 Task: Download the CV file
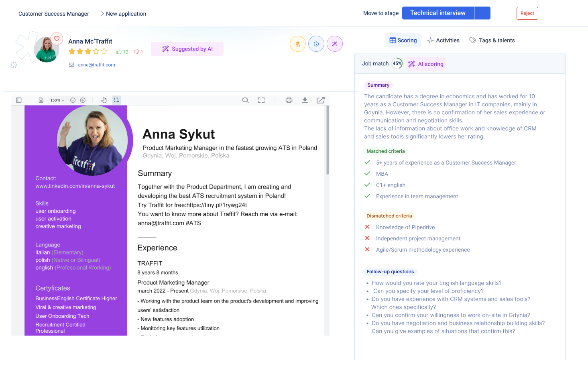pyautogui.click(x=305, y=100)
